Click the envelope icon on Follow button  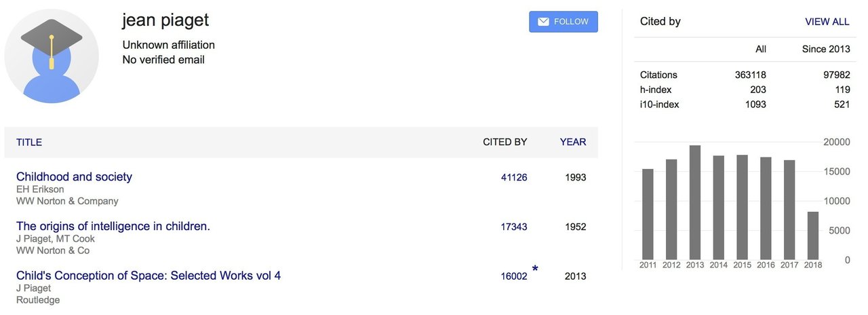543,22
